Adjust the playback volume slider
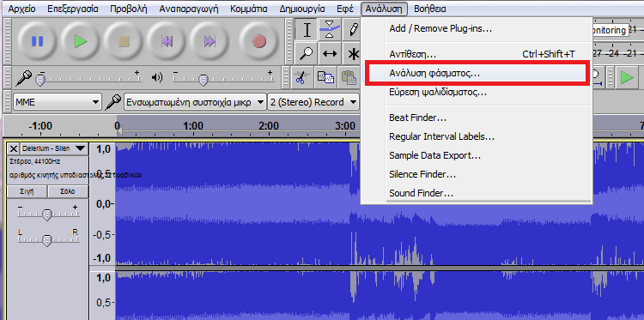The width and height of the screenshot is (644, 320). pyautogui.click(x=223, y=77)
